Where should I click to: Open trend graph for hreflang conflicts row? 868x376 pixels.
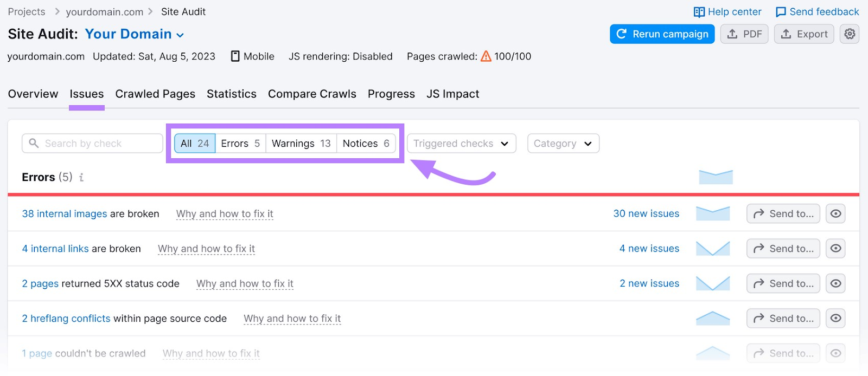(712, 319)
